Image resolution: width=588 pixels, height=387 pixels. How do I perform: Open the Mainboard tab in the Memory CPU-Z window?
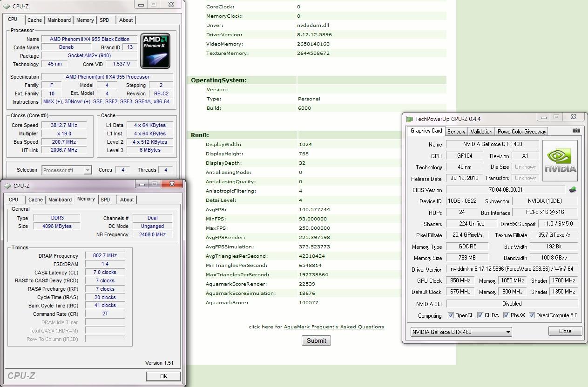(60, 200)
